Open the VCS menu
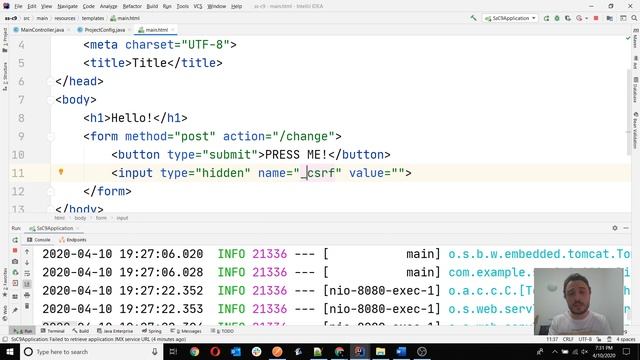The image size is (640, 360). [x=198, y=6]
